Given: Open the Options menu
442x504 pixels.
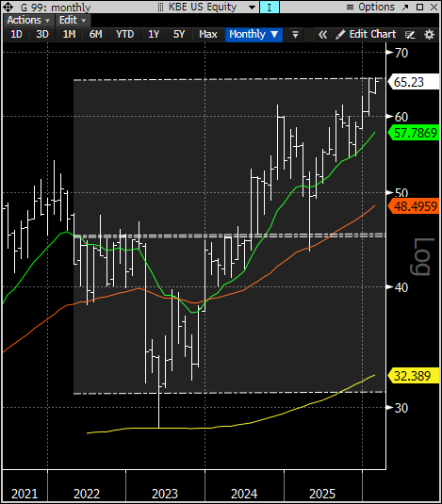Looking at the screenshot, I should pyautogui.click(x=370, y=7).
